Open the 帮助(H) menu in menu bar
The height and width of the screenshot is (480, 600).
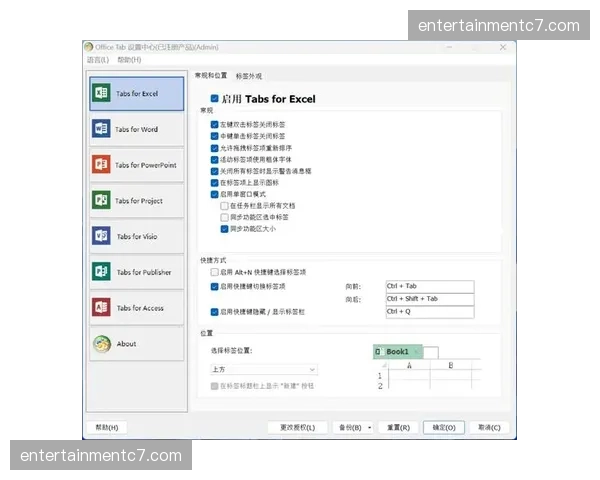click(129, 60)
